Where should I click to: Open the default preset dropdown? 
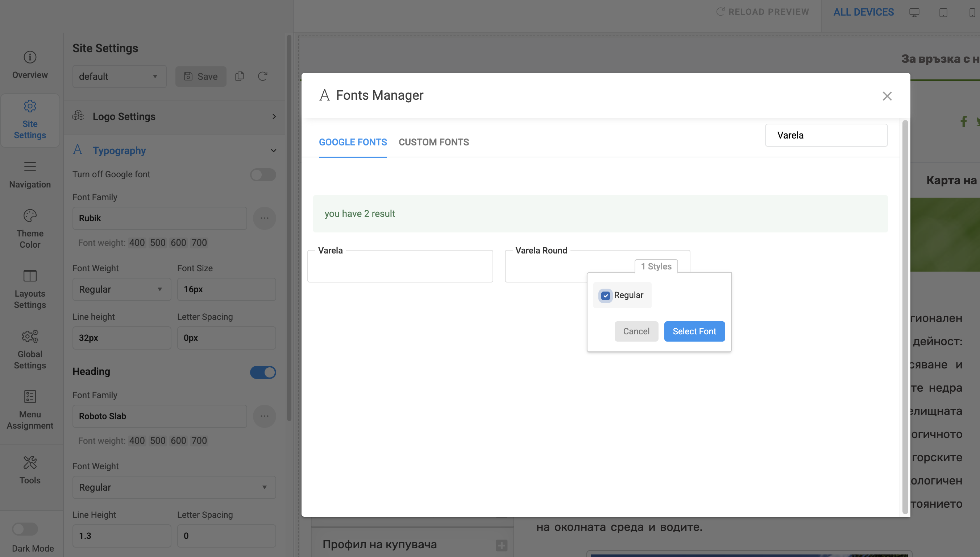pos(119,77)
